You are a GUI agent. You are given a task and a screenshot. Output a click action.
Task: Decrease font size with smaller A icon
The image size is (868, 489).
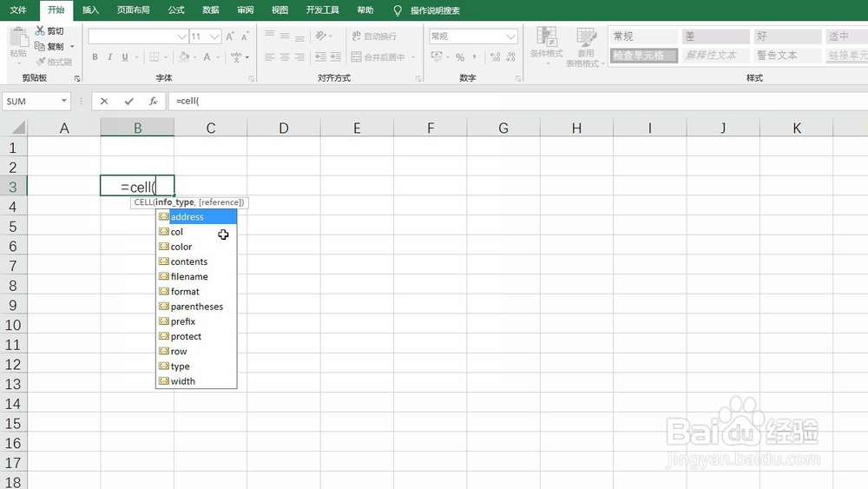[x=245, y=36]
